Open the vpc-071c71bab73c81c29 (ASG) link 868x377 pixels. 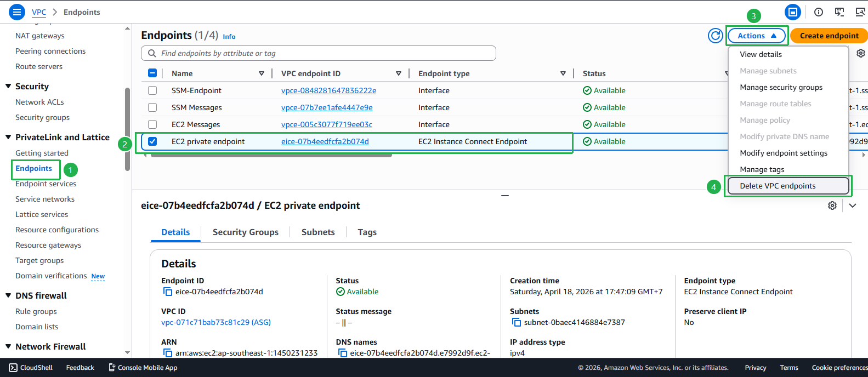(x=216, y=323)
